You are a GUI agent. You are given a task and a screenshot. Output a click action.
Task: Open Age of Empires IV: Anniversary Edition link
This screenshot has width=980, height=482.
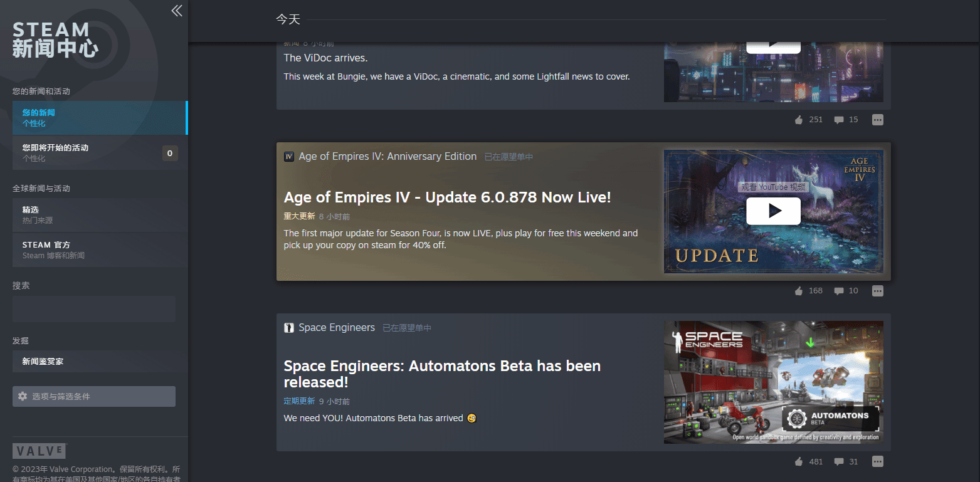coord(387,157)
